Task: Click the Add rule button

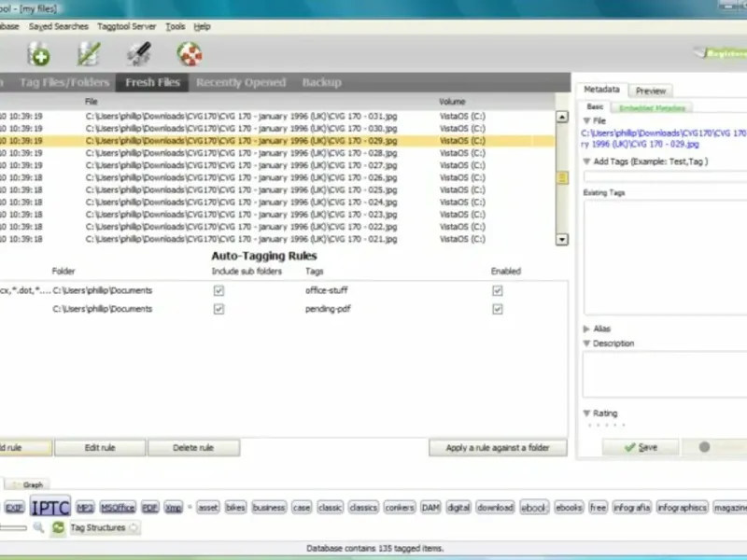Action: pos(25,448)
